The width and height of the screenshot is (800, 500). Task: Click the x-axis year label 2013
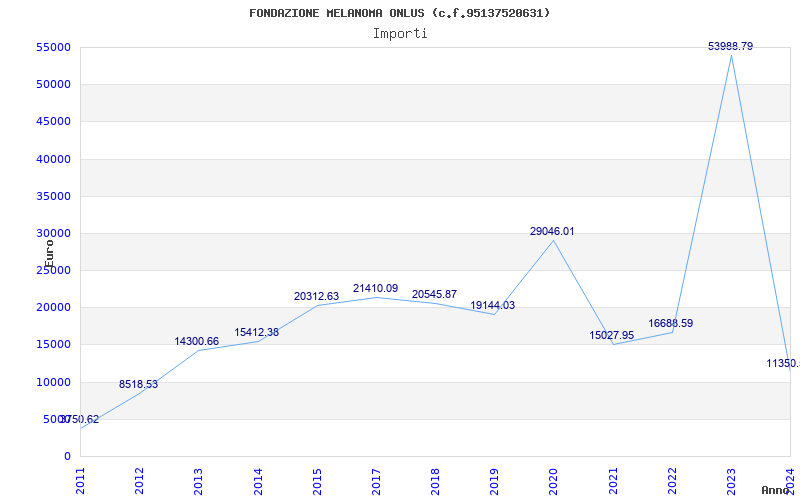point(199,481)
